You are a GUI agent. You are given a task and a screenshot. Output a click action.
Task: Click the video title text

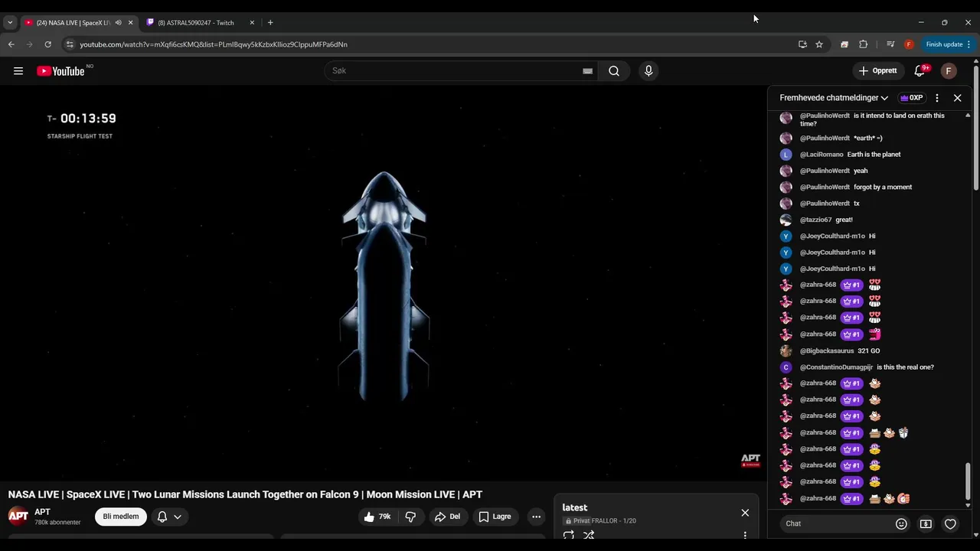[245, 494]
